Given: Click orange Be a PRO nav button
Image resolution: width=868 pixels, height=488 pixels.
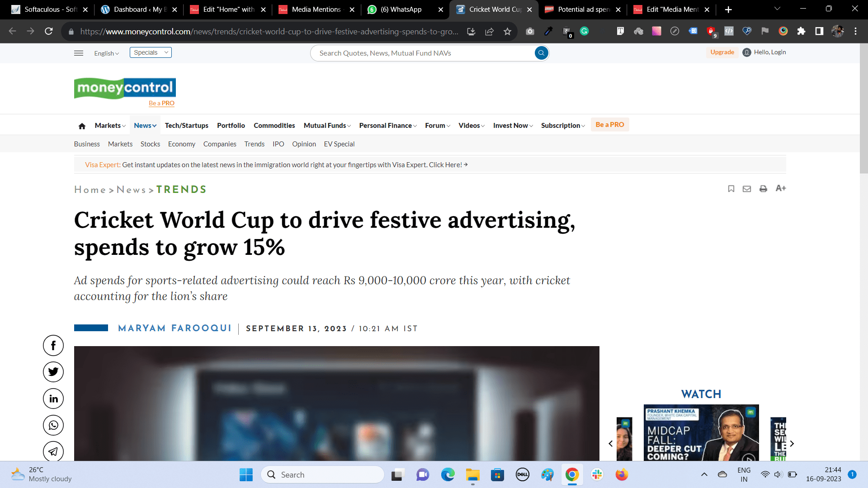Looking at the screenshot, I should [610, 125].
